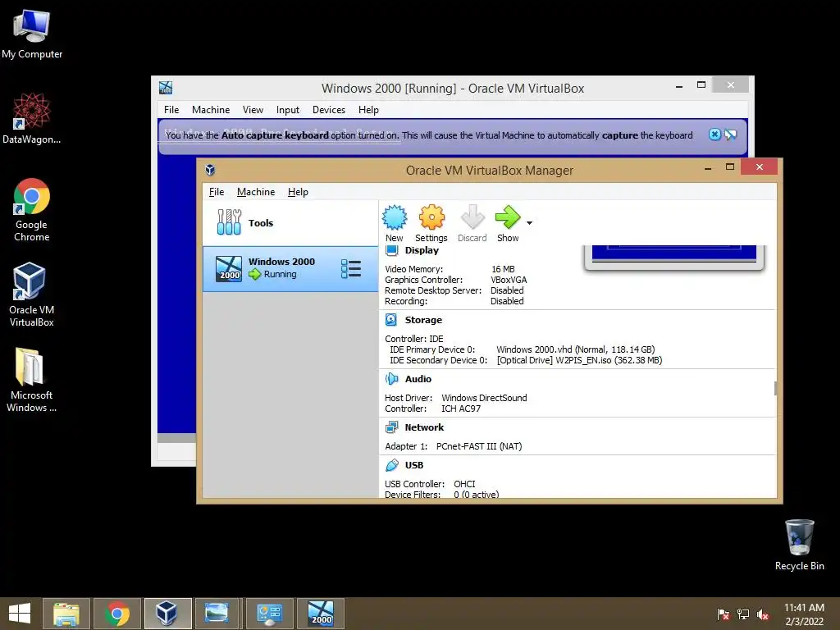Open the taskbar clock showing 11:41 AM
The height and width of the screenshot is (630, 840).
click(804, 614)
